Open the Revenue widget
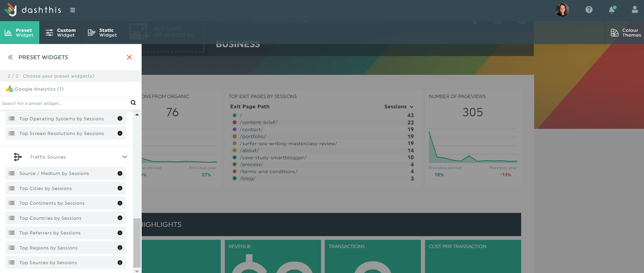This screenshot has width=644, height=273. [273, 256]
